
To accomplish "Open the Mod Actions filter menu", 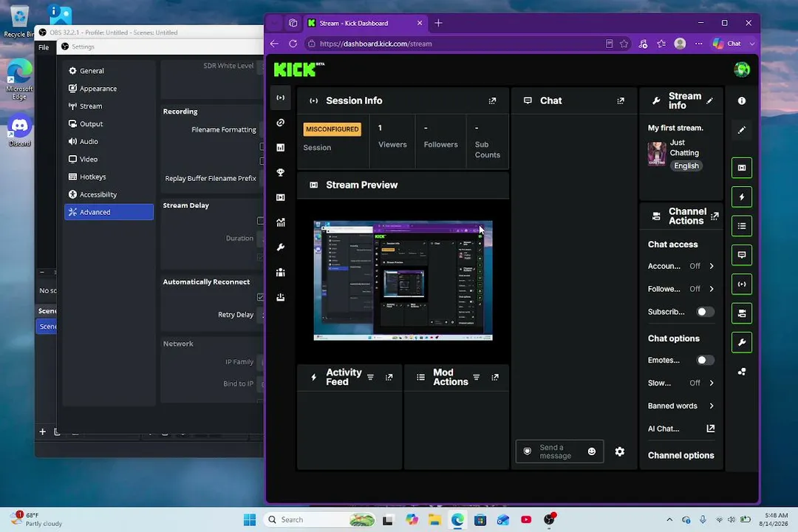I will [477, 378].
